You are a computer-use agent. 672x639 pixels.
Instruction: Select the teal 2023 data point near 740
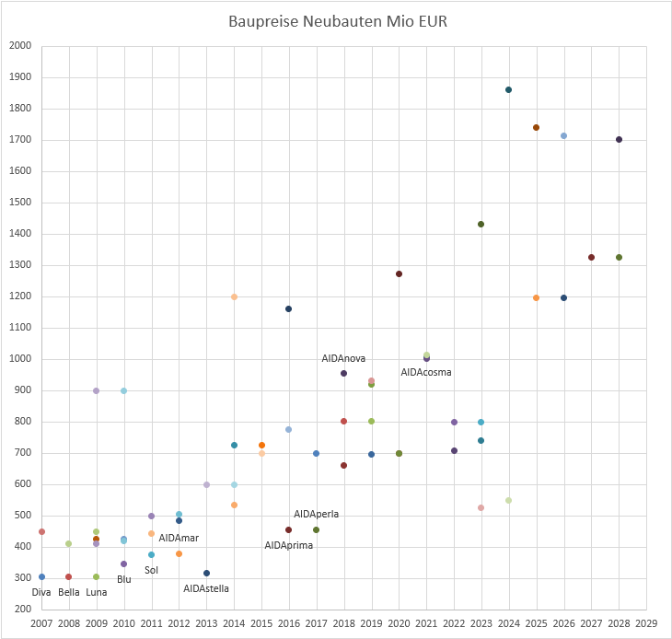pyautogui.click(x=481, y=440)
